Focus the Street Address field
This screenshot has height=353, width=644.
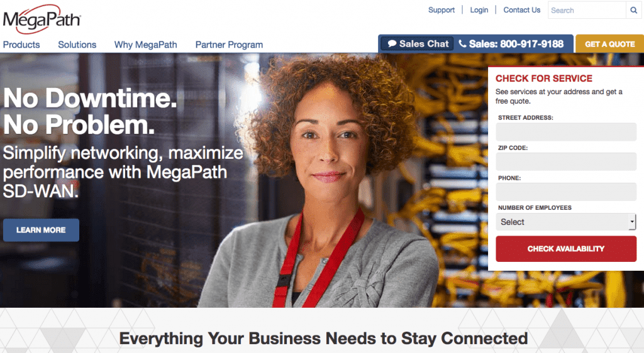(x=566, y=132)
